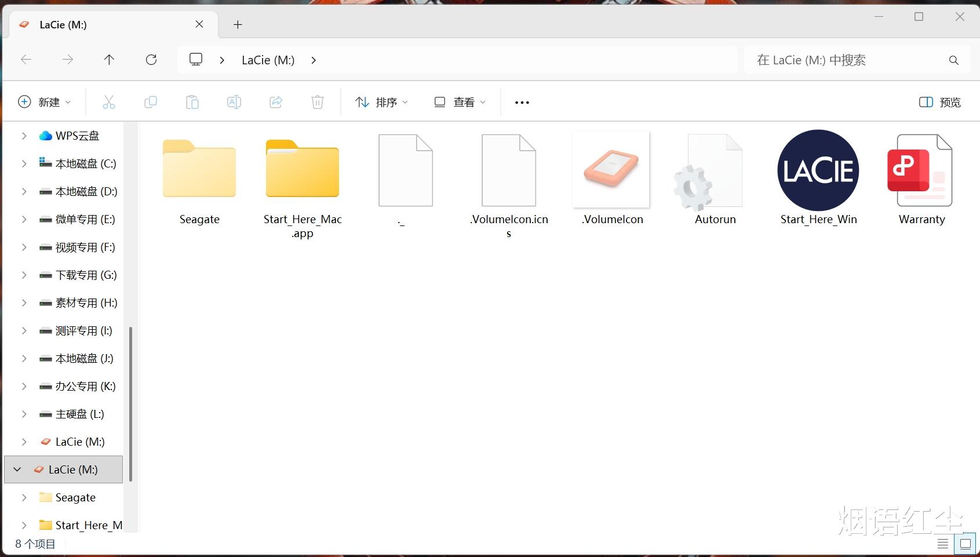The height and width of the screenshot is (557, 980).
Task: Go up one folder level
Action: click(109, 60)
